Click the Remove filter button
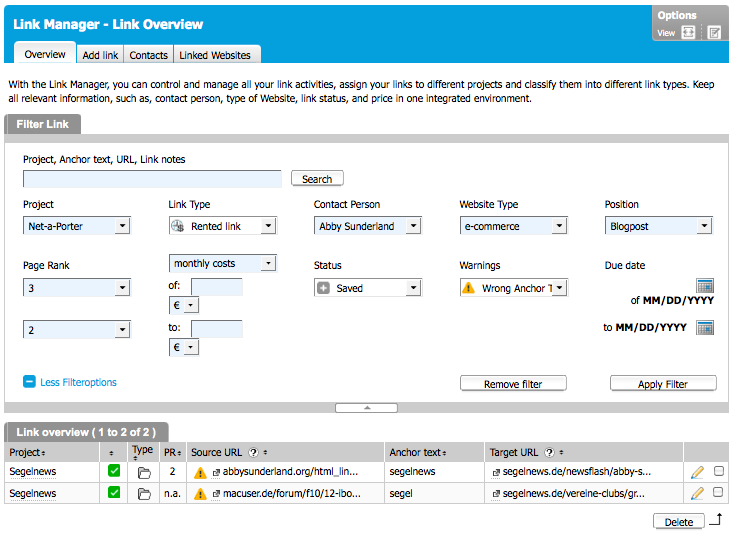Image resolution: width=734 pixels, height=534 pixels. coord(513,384)
